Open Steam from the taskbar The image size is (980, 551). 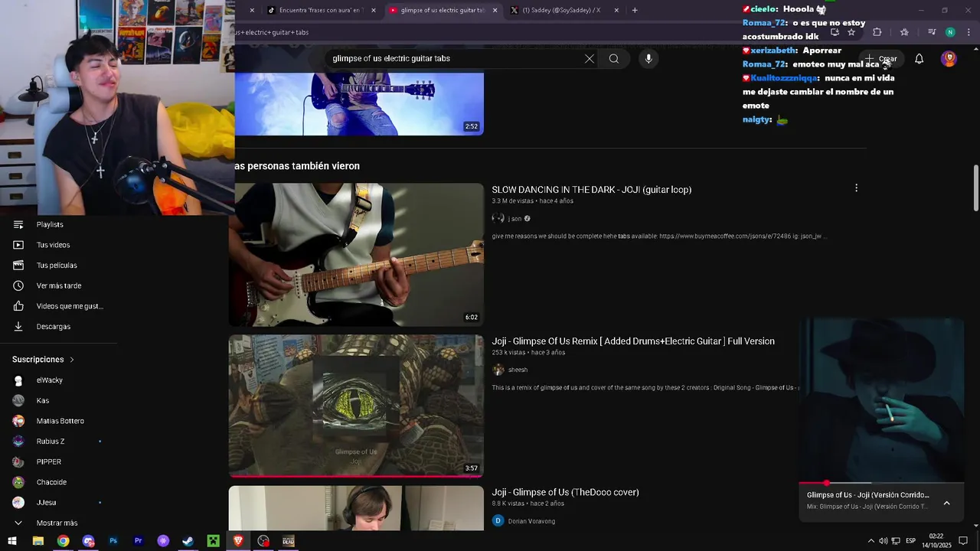click(x=188, y=541)
